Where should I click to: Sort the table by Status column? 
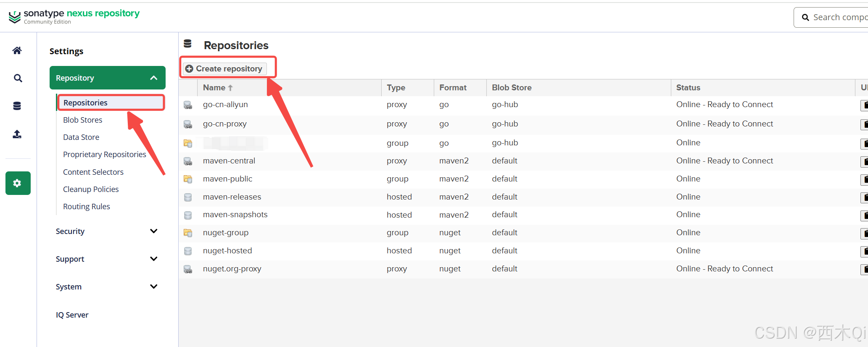[763, 88]
